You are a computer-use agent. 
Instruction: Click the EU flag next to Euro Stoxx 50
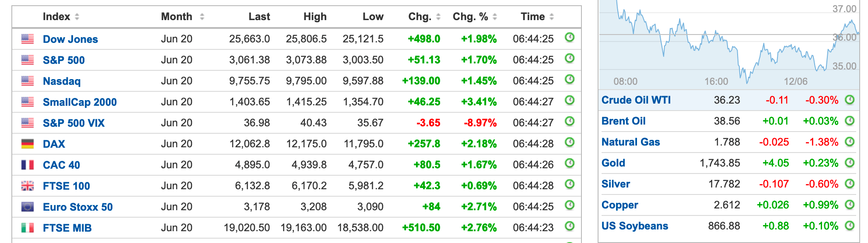click(28, 207)
